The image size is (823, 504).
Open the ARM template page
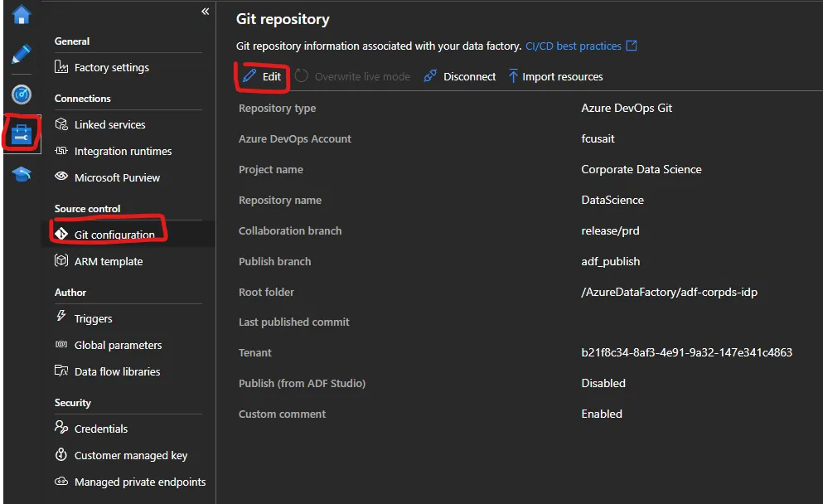[x=109, y=262]
